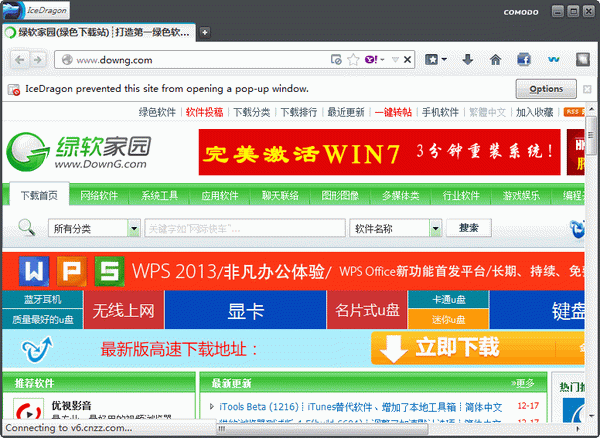Go forward with the forward arrow
600x438 pixels.
(37, 60)
